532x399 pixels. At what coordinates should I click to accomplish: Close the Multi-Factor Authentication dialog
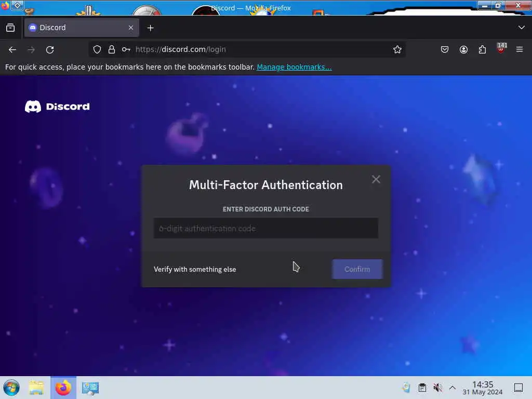pos(376,179)
